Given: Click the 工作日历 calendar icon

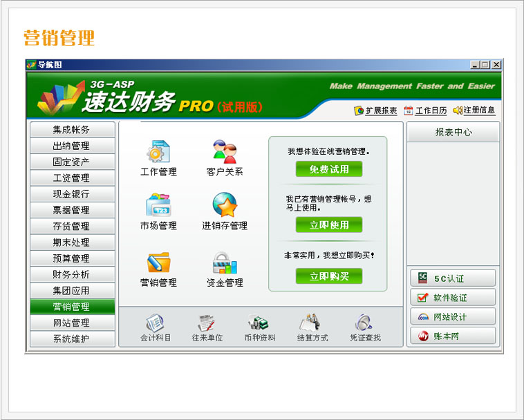Looking at the screenshot, I should click(x=408, y=111).
